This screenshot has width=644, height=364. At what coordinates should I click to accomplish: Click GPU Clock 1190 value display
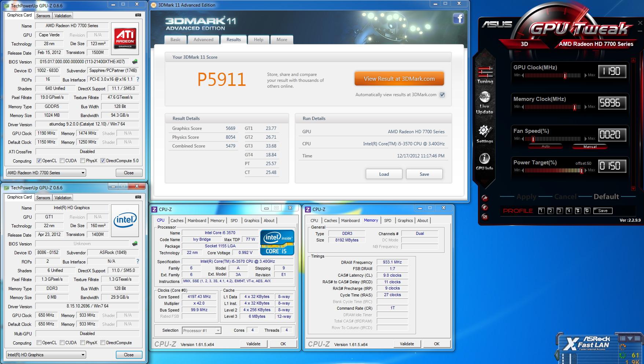tap(612, 71)
